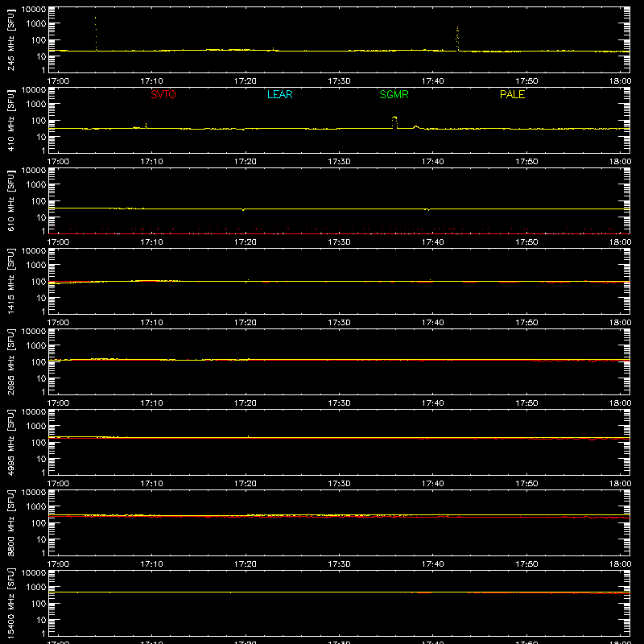This screenshot has height=644, width=644.
Task: Select the 410 MHz [SFU] axis title
Action: pos(11,120)
